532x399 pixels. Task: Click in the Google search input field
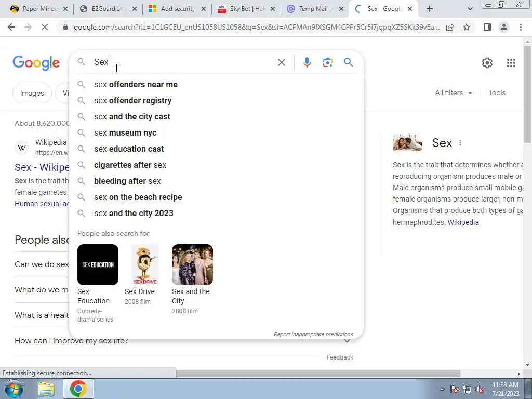point(183,62)
